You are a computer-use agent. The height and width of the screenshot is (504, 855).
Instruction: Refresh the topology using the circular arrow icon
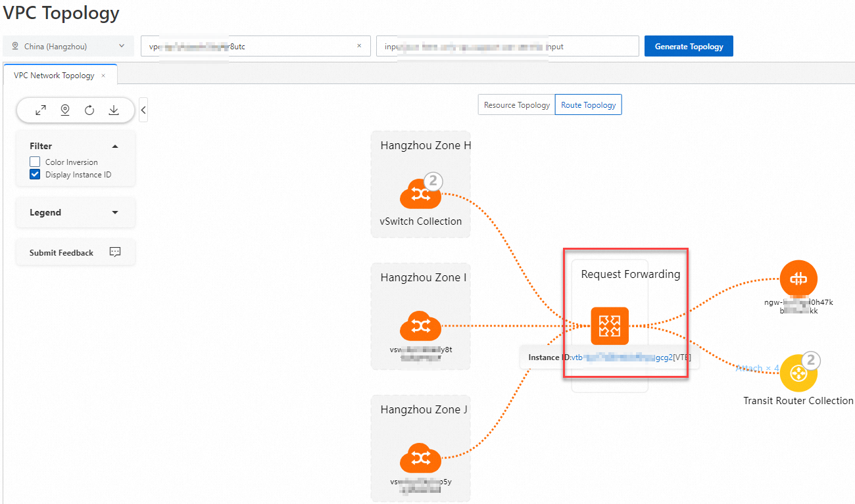89,110
